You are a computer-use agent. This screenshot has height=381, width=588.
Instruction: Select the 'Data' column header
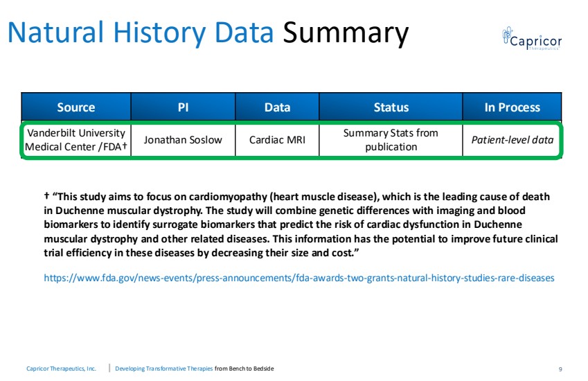click(277, 107)
